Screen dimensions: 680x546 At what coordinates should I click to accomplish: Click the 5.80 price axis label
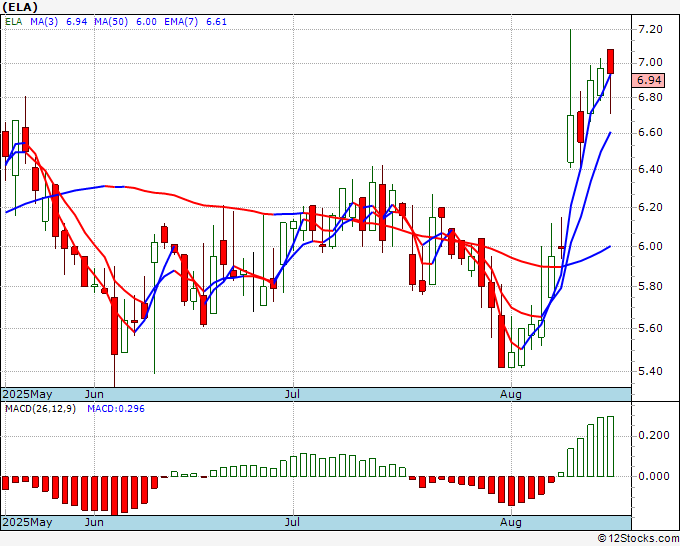click(650, 286)
